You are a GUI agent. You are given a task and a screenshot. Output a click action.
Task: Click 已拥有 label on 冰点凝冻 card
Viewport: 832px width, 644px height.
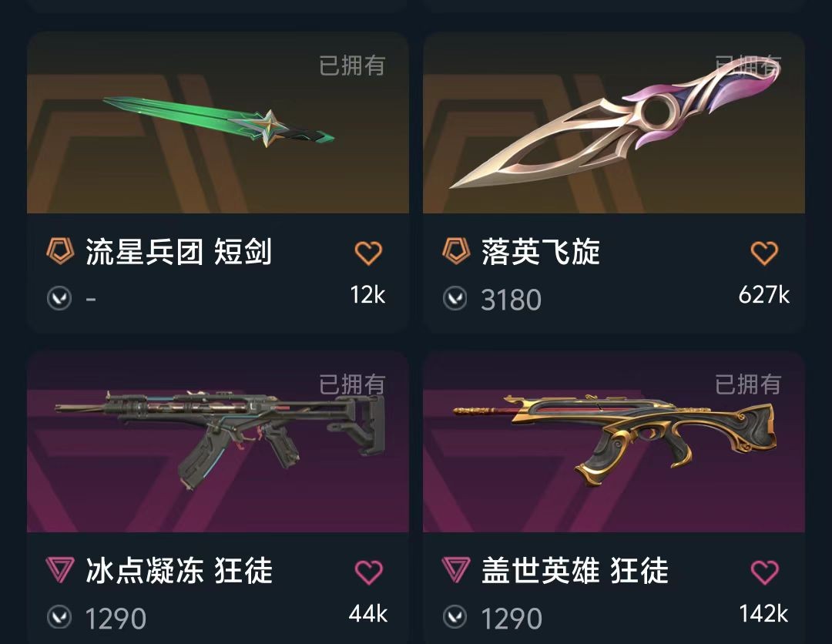point(352,384)
